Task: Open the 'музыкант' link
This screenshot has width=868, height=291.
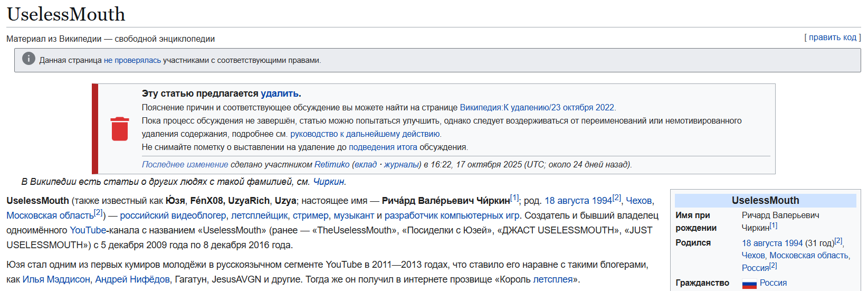Action: coord(354,215)
